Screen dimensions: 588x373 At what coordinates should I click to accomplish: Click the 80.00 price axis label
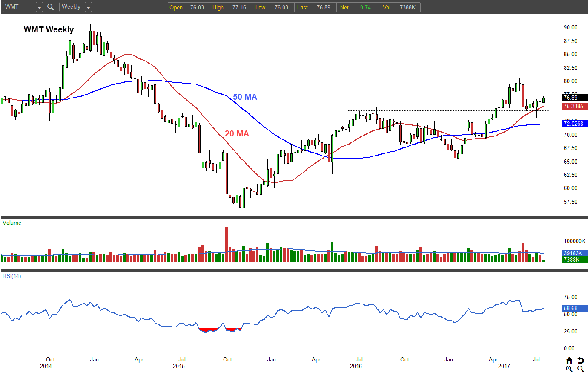571,81
